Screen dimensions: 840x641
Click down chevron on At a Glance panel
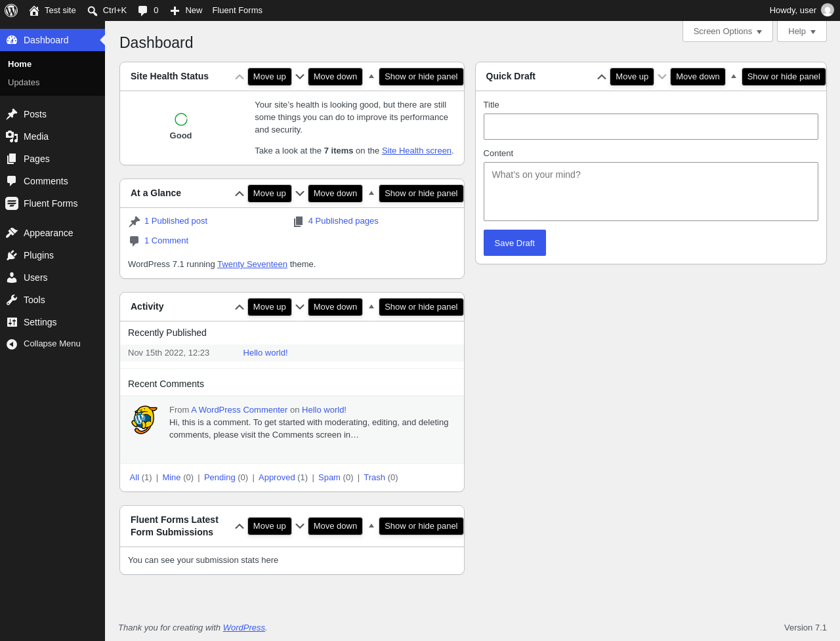click(x=300, y=194)
